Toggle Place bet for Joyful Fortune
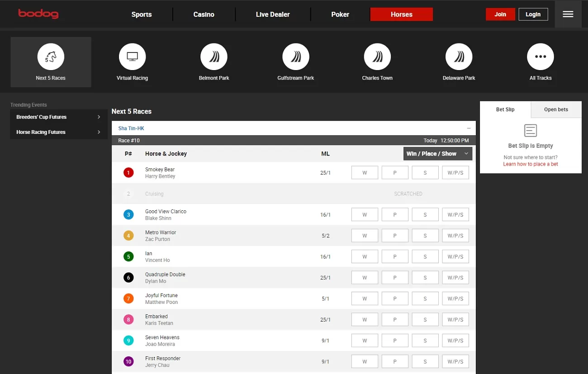Image resolution: width=588 pixels, height=374 pixels. click(x=395, y=299)
